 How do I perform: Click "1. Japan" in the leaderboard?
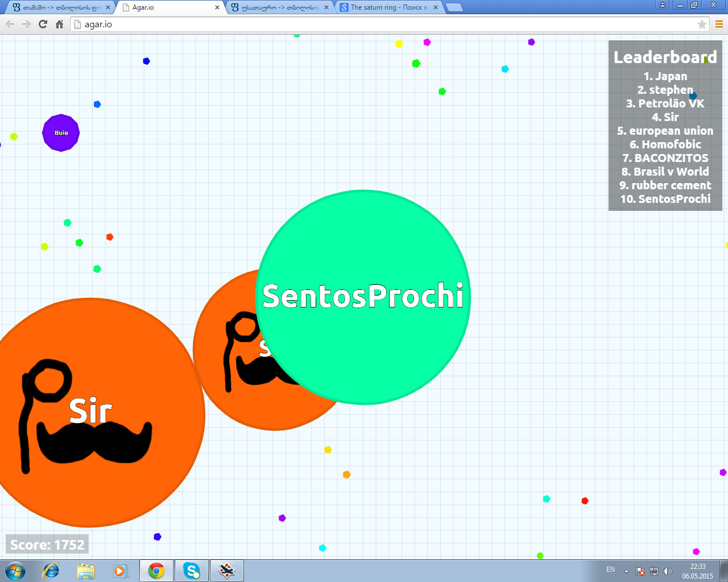[665, 76]
